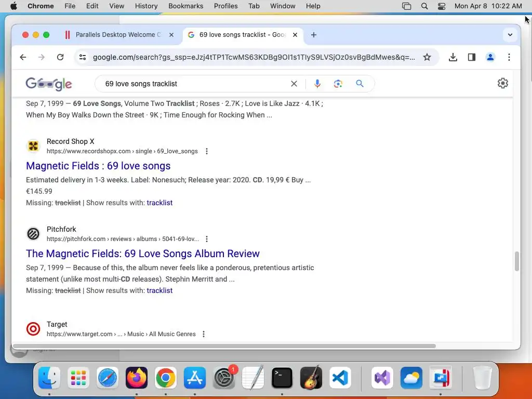Click the blue magnifier search button
Screen dimensions: 532x399
[x=360, y=84]
